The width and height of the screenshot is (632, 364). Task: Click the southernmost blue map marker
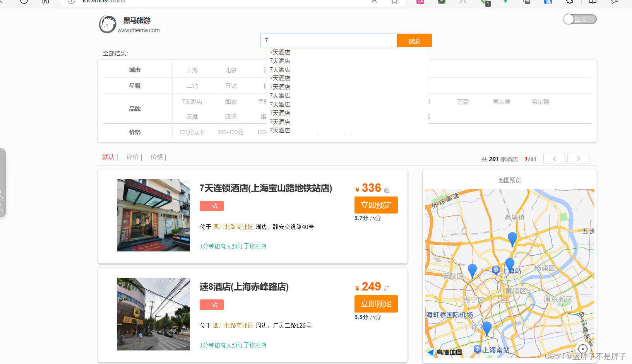(487, 328)
